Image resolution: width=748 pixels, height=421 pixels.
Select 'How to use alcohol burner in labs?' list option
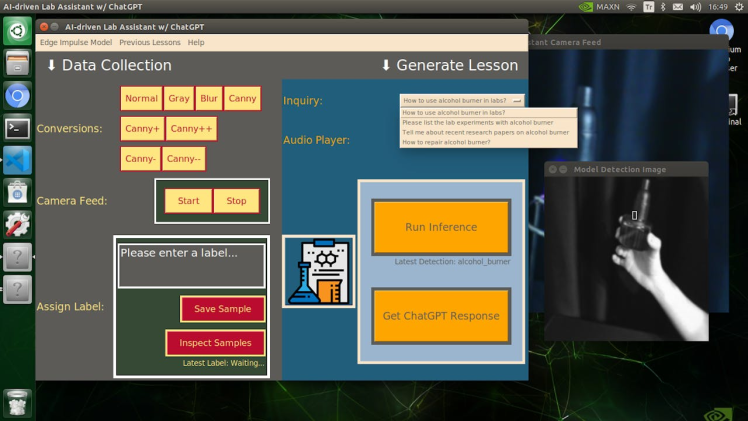[488, 113]
